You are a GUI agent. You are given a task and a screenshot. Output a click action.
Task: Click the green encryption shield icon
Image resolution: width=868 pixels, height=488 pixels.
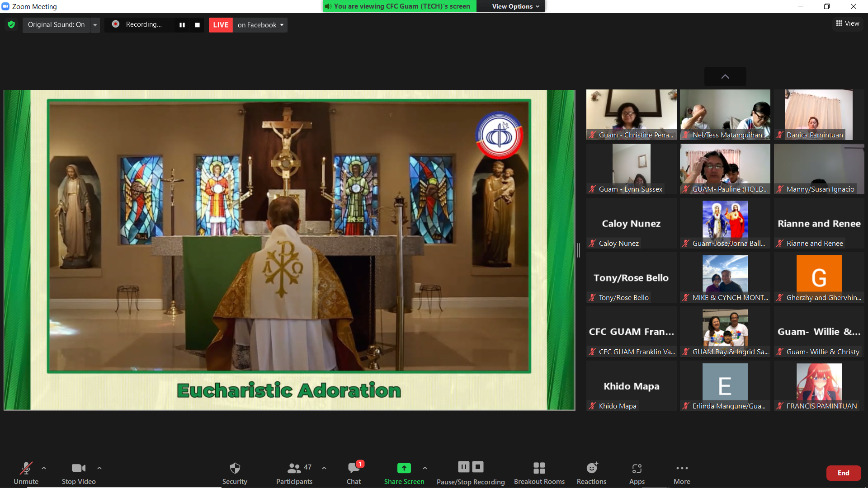(x=11, y=24)
